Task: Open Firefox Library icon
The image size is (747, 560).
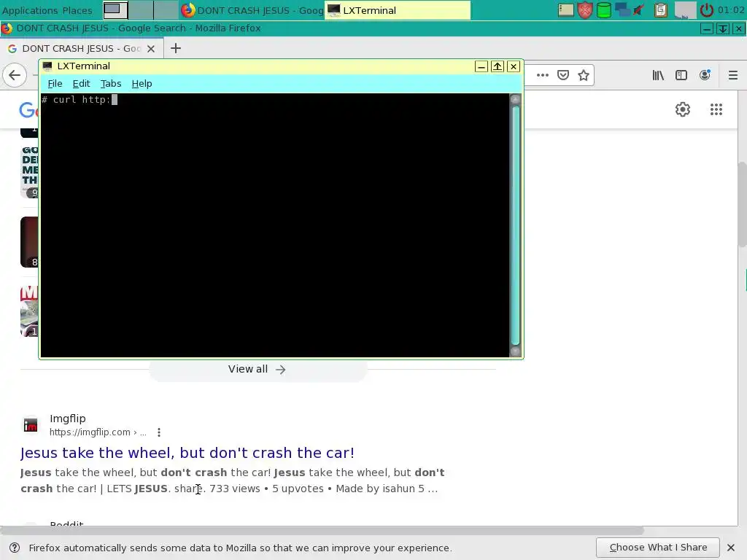Action: tap(658, 75)
